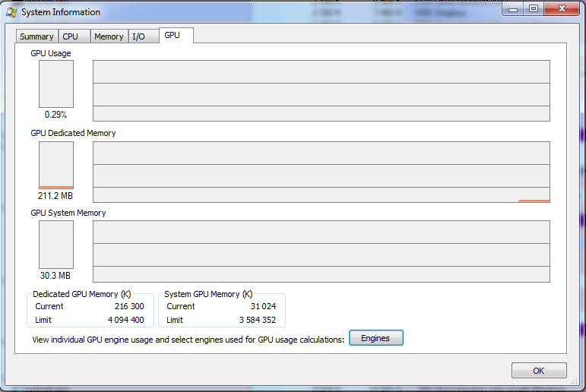Close the System Information window

(x=562, y=8)
